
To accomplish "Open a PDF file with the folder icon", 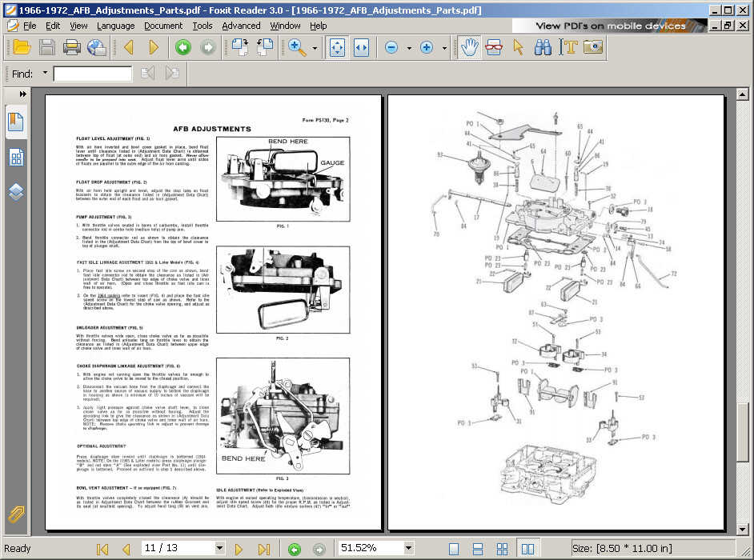I will coord(22,47).
